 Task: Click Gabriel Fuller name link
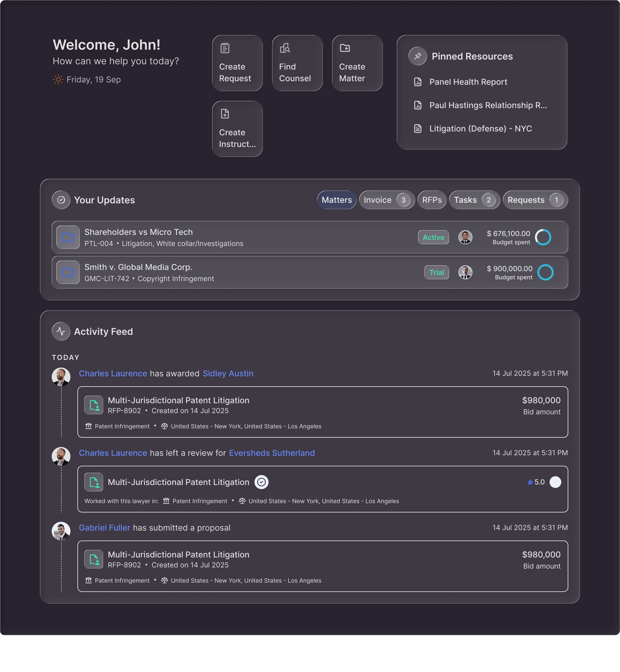[x=104, y=528]
